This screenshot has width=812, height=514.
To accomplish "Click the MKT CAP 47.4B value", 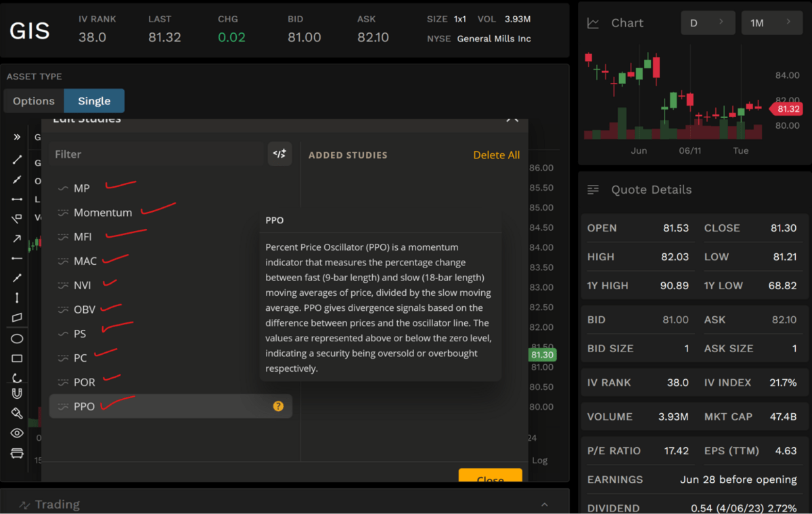I will (783, 416).
